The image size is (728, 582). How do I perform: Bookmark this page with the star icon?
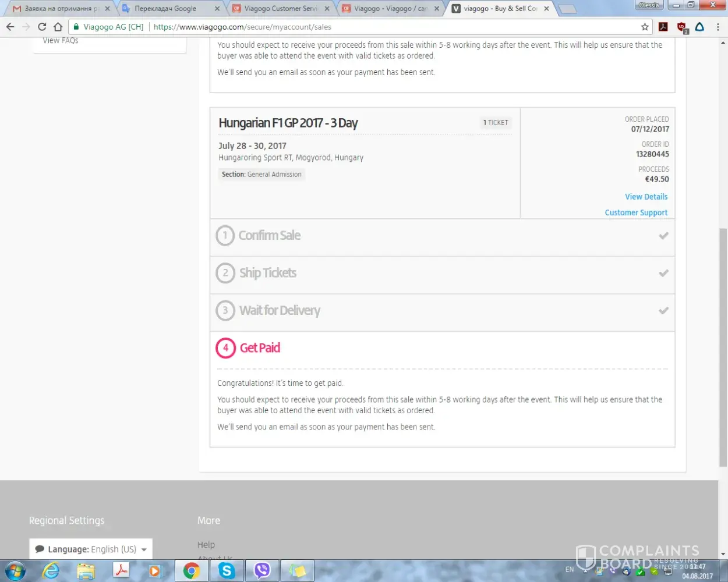[645, 27]
